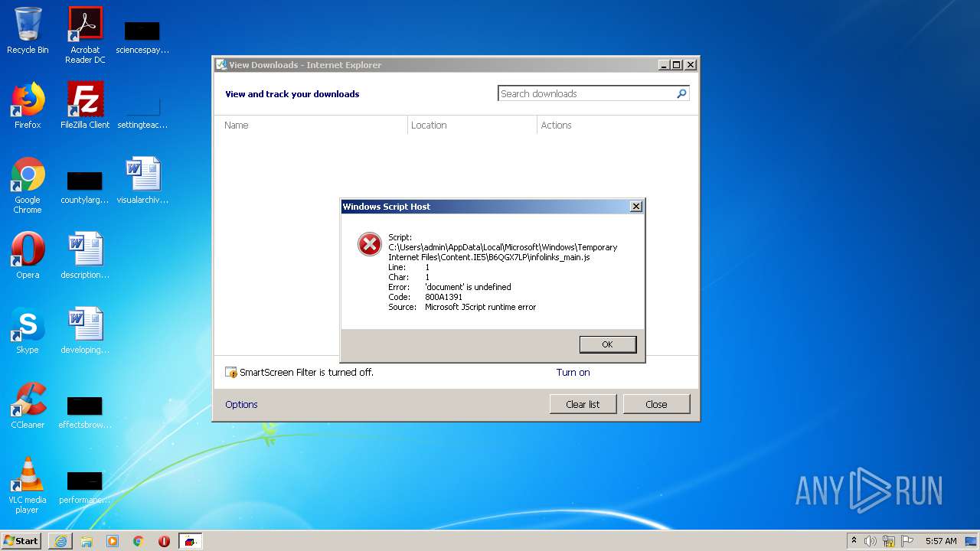Click the Show desktop button

pos(972,541)
